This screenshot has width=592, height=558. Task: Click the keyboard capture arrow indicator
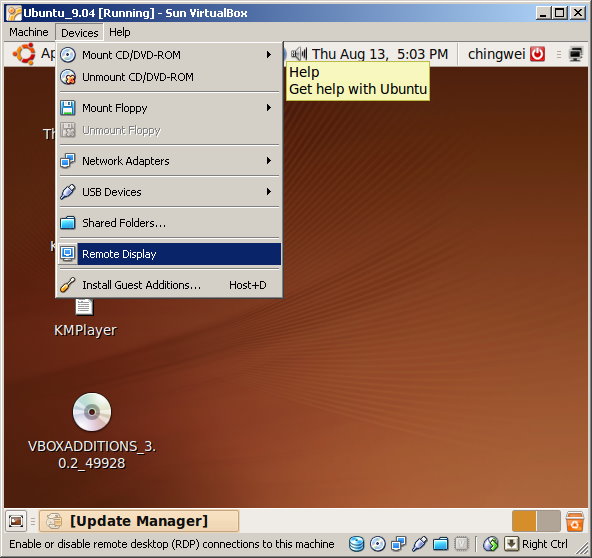511,544
